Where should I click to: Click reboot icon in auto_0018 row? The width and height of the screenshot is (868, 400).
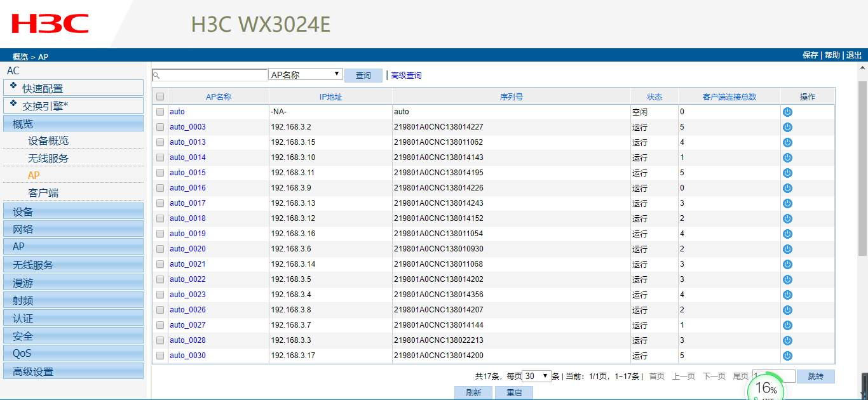click(x=787, y=218)
